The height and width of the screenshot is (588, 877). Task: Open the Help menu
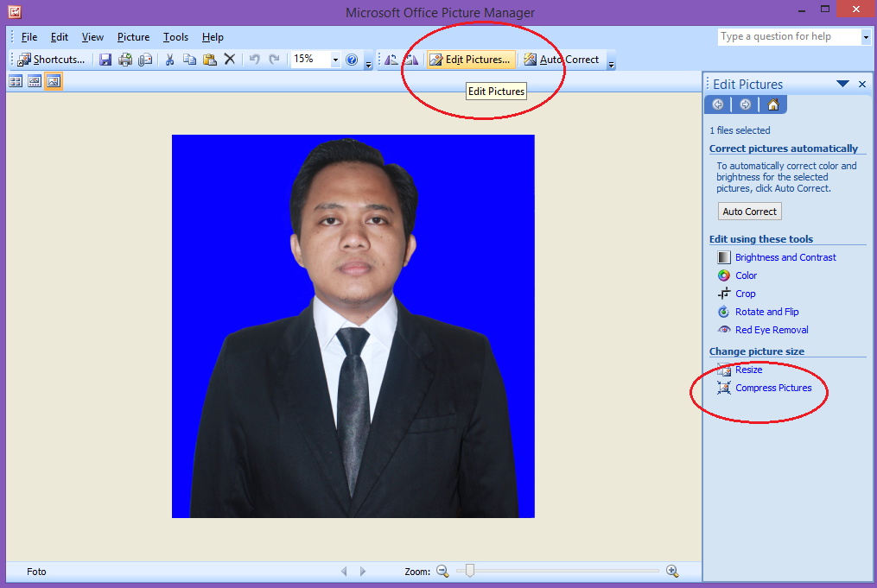click(x=213, y=37)
